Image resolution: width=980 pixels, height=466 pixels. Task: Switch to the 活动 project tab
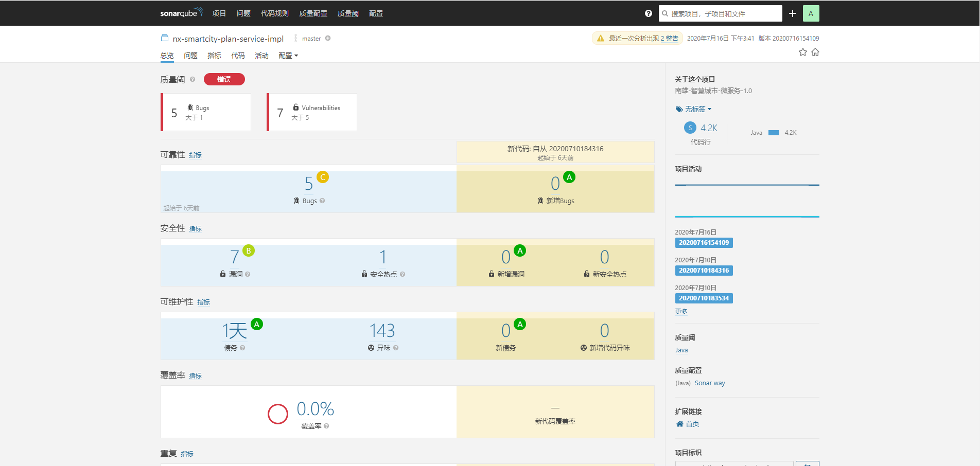(x=262, y=56)
